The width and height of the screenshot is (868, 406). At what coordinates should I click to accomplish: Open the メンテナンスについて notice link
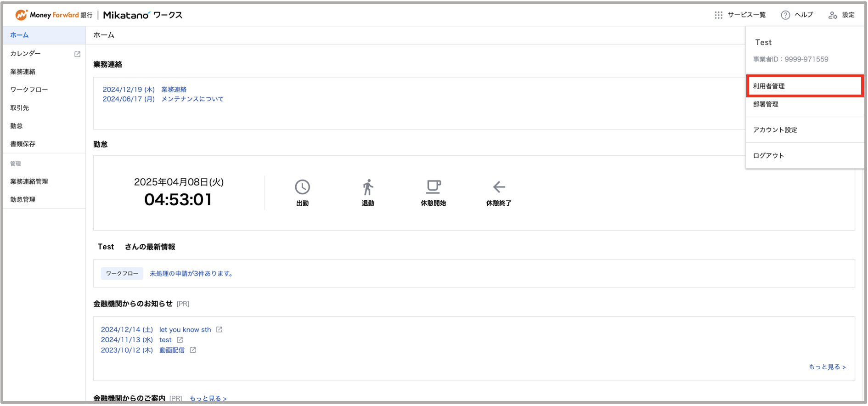tap(192, 99)
